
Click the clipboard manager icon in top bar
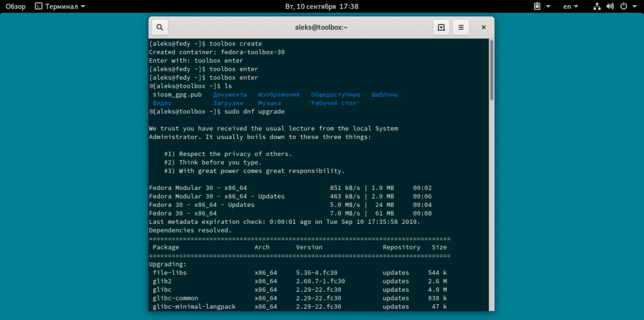(x=537, y=6)
